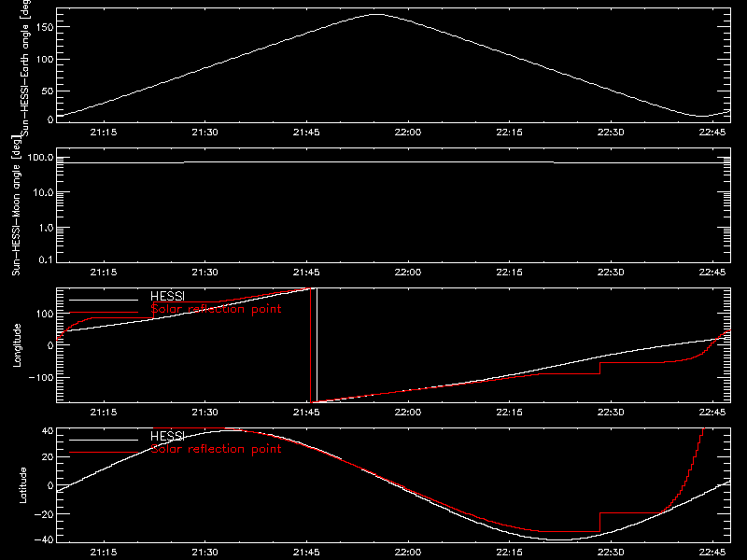This screenshot has height=560, width=747.
Task: Select the HESSI legend label in Longitude plot
Action: point(167,296)
